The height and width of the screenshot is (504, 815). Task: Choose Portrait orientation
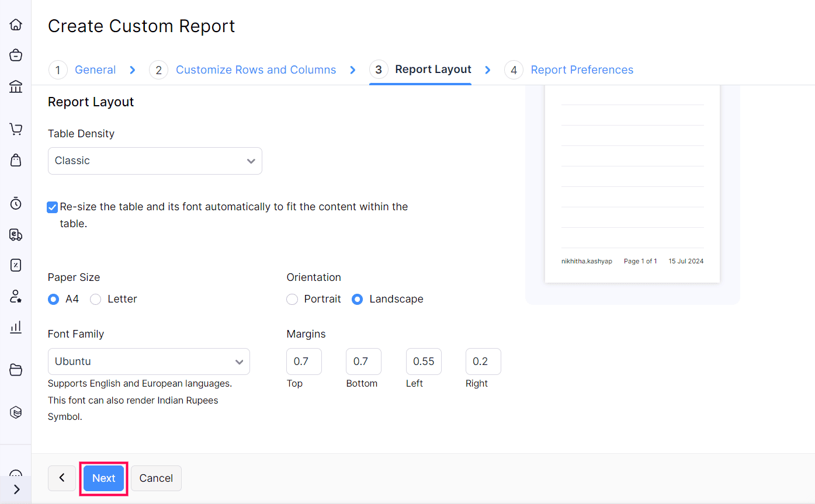tap(292, 300)
